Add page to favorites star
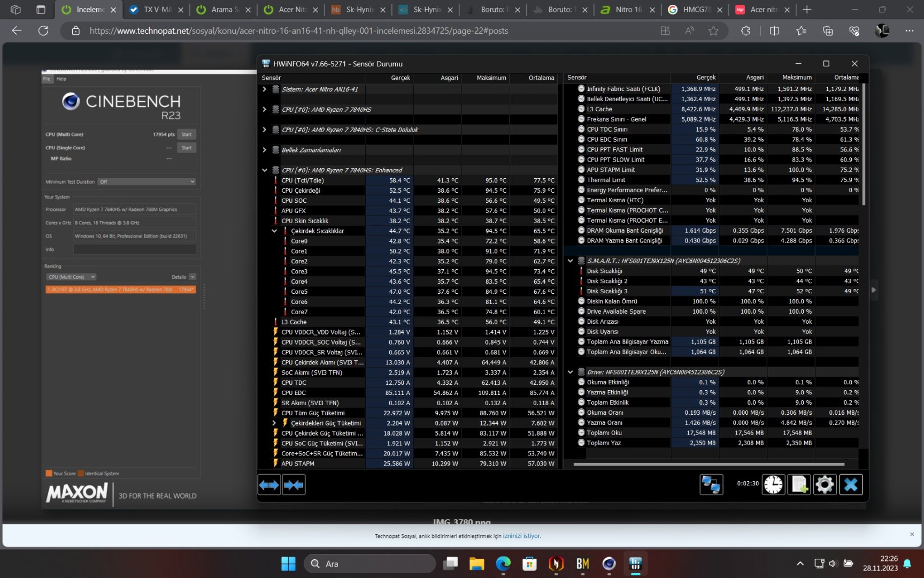 713,31
